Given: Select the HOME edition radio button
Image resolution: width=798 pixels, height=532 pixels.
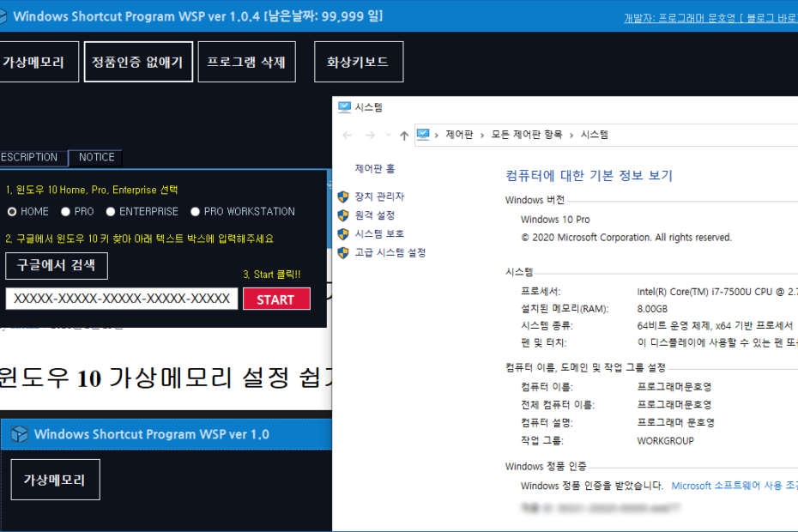Looking at the screenshot, I should tap(12, 212).
